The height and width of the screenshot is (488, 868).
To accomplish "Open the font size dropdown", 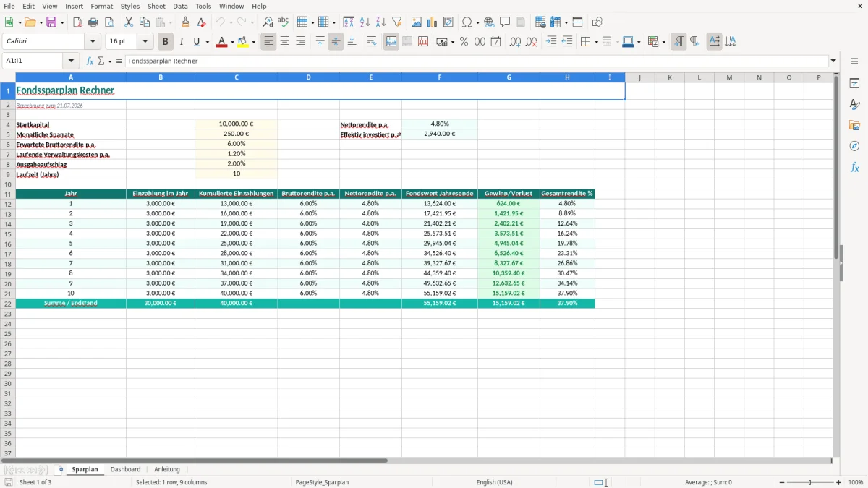I will pyautogui.click(x=145, y=42).
